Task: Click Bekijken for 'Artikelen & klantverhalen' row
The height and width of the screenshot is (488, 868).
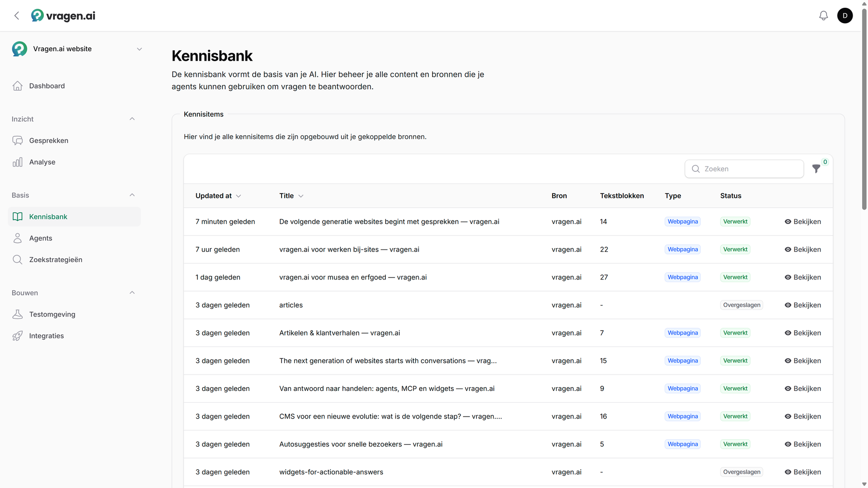Action: click(x=802, y=333)
